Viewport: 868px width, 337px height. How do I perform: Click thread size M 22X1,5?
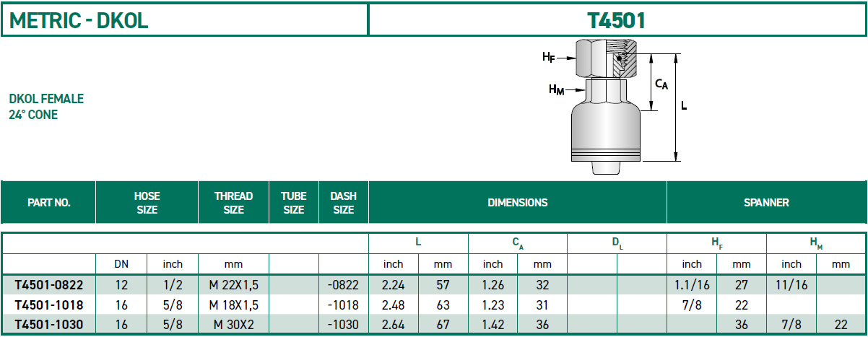click(x=233, y=285)
